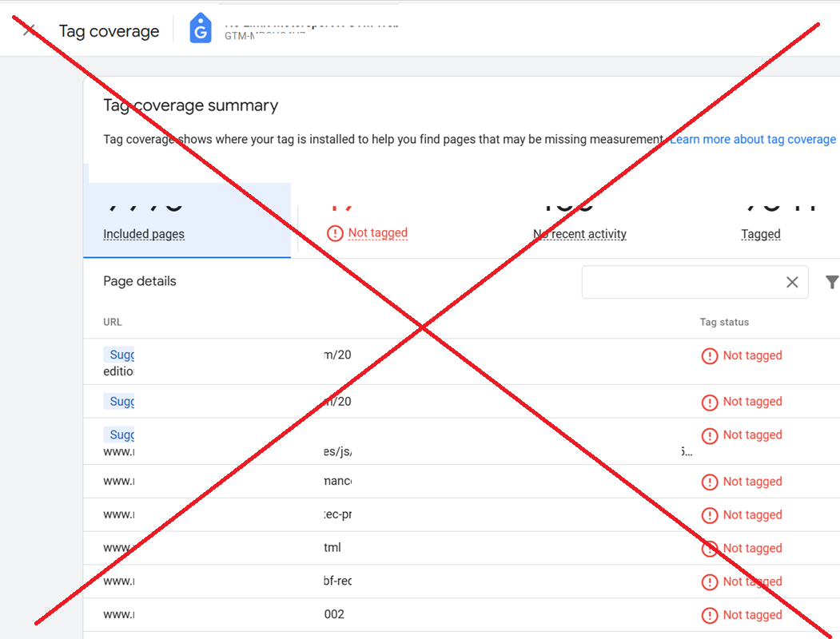The image size is (840, 639).
Task: Switch to the No recent activity tab
Action: [579, 233]
